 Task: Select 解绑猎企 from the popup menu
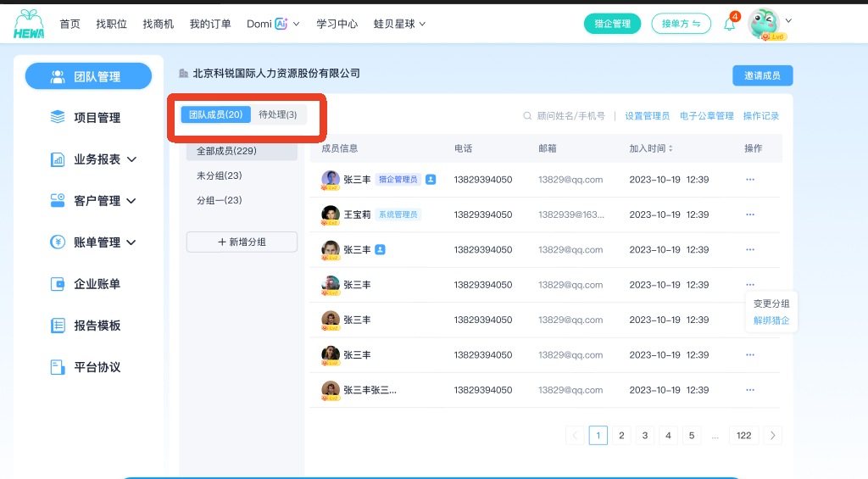point(771,320)
